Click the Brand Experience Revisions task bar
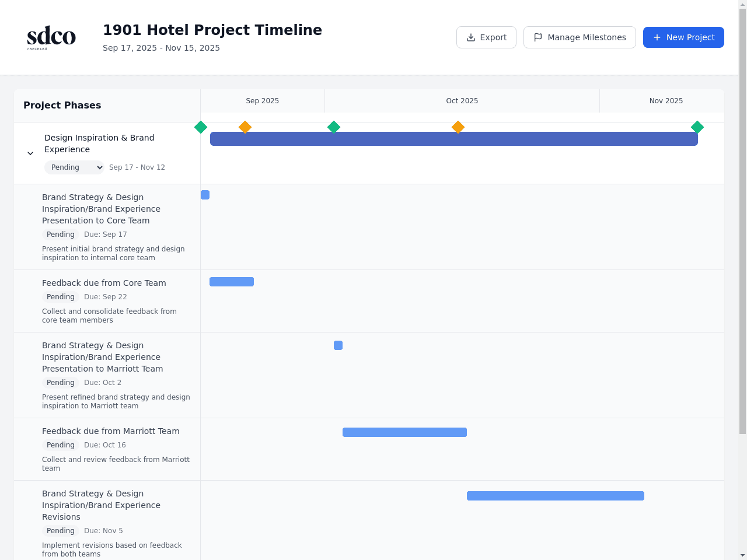Screen dimensions: 747x560 [556, 496]
